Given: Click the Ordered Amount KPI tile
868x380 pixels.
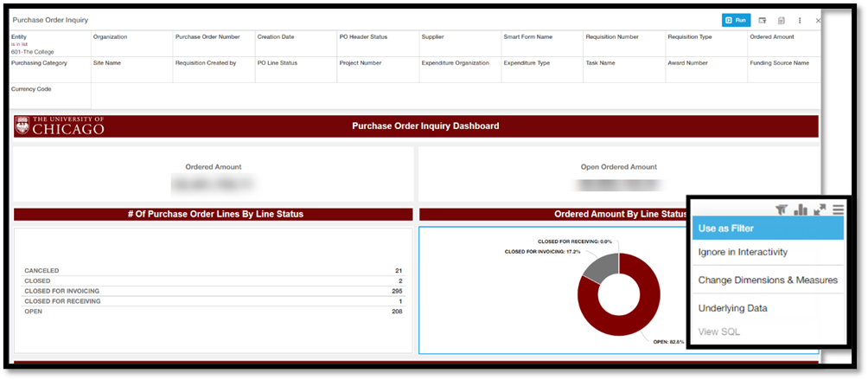Looking at the screenshot, I should (x=214, y=174).
